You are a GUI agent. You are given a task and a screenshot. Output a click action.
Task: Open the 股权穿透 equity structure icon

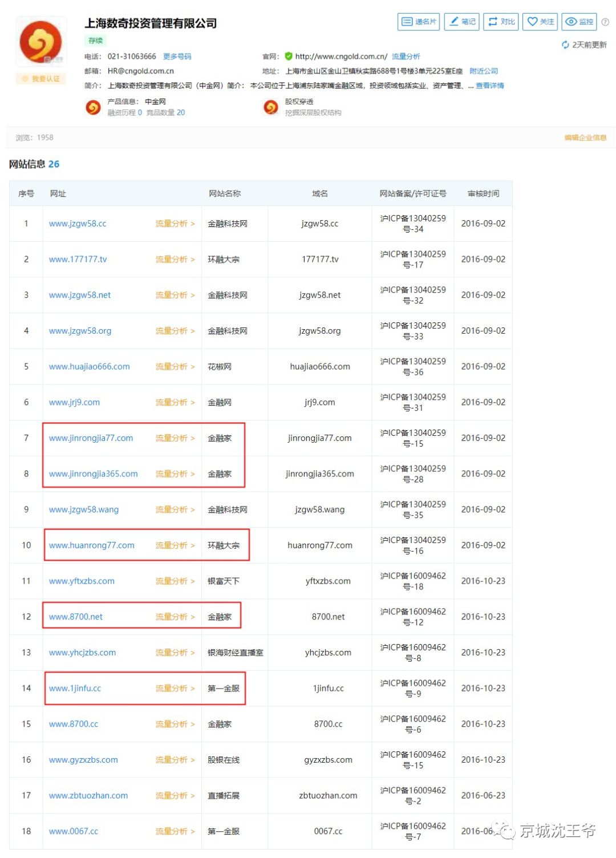(x=271, y=107)
